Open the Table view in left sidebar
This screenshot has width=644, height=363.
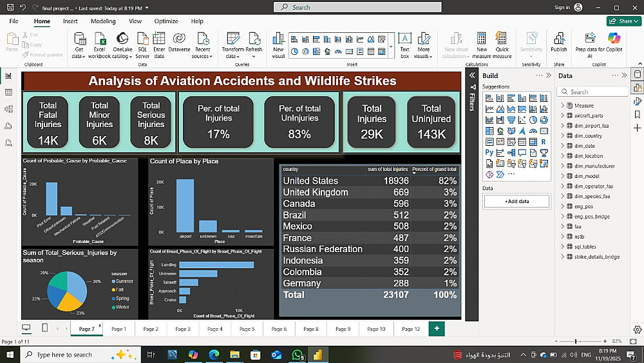pos(8,92)
